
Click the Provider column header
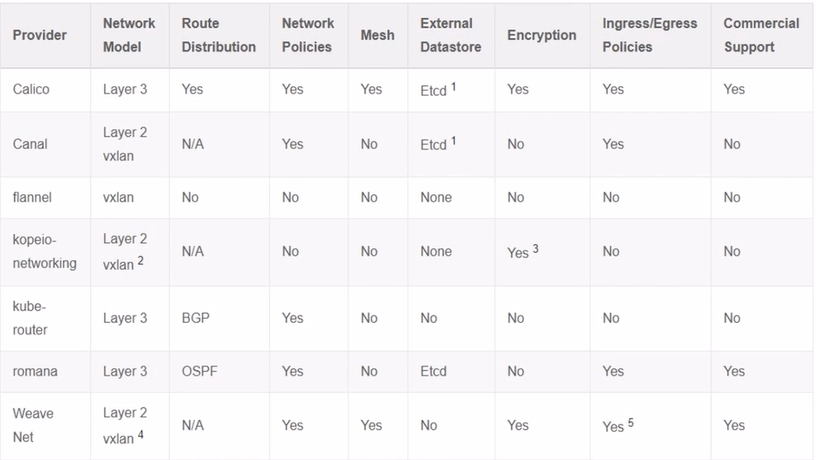pos(40,35)
